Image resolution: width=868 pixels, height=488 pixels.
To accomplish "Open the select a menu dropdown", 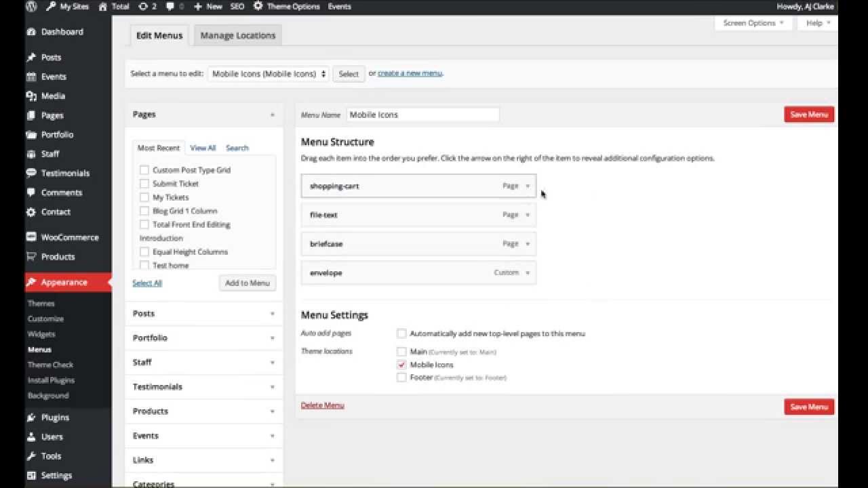I will (x=269, y=74).
